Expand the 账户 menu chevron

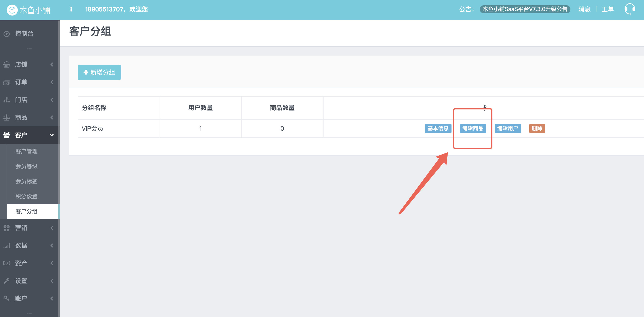tap(52, 298)
